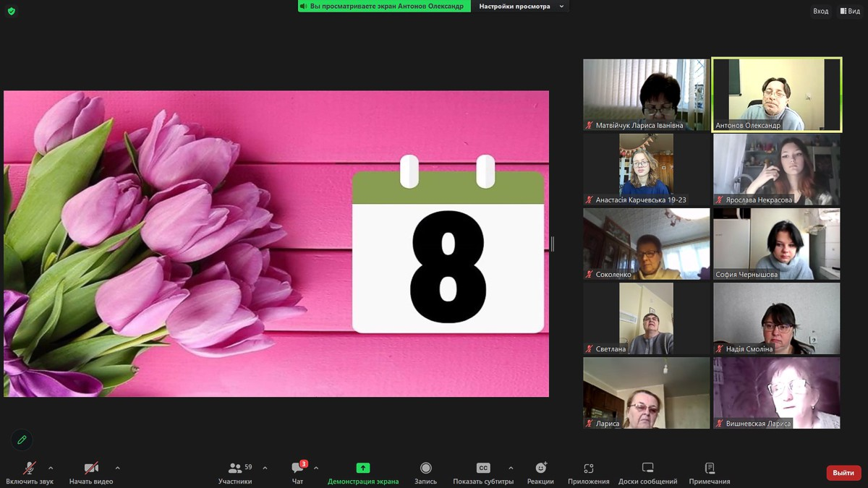Click muted mic icon on Ярослава Некрасова tile
The height and width of the screenshot is (488, 868).
pyautogui.click(x=720, y=200)
